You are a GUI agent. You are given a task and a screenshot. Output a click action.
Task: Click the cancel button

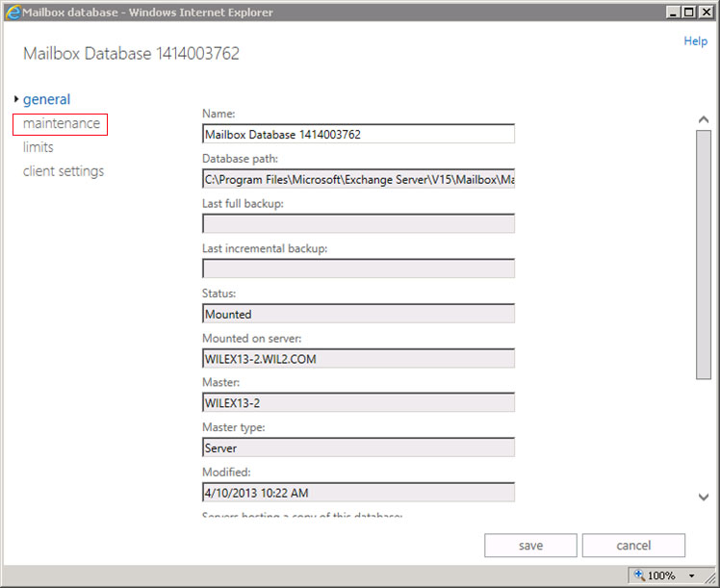[633, 546]
